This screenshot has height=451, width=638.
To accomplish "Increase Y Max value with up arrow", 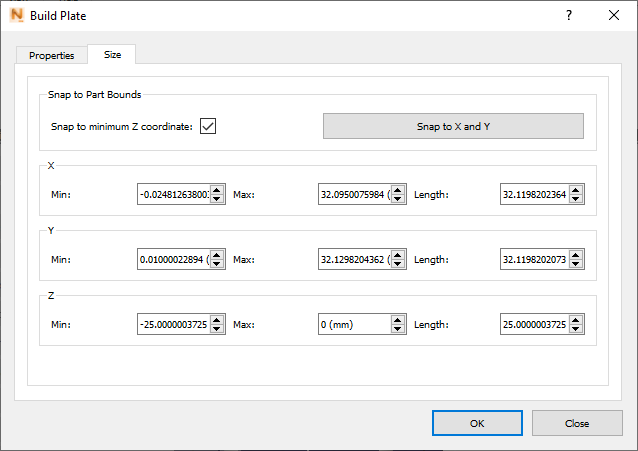I will tap(398, 255).
